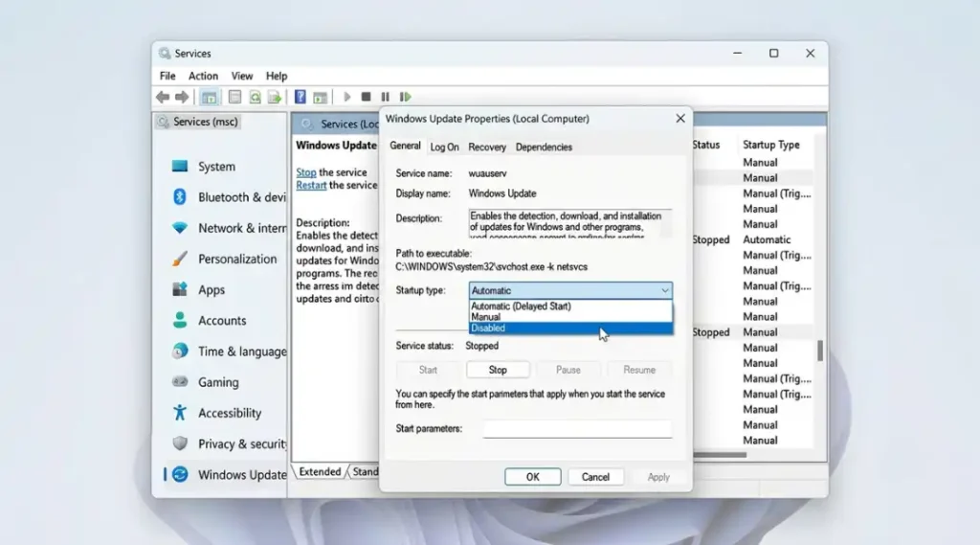The image size is (980, 545).
Task: Click the Stop button in properties dialog
Action: click(x=498, y=370)
